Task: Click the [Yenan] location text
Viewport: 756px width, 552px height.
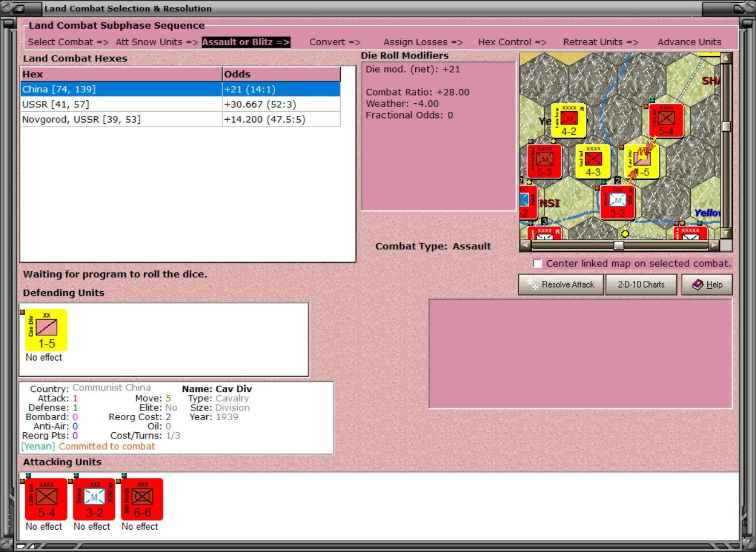Action: (38, 446)
